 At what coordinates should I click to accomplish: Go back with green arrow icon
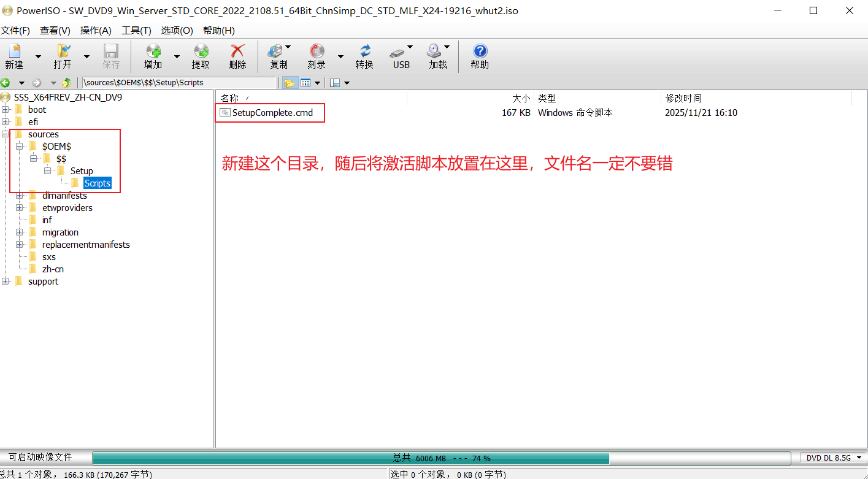coord(6,83)
